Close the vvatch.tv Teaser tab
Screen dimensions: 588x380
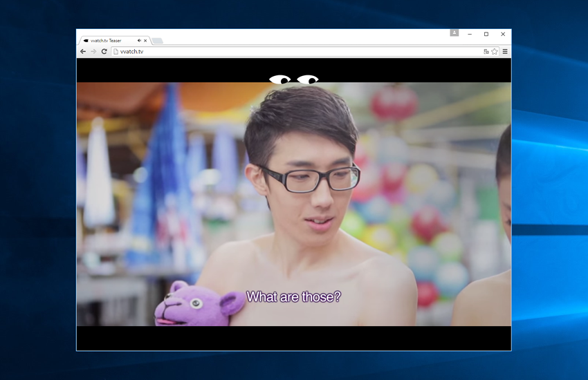145,41
